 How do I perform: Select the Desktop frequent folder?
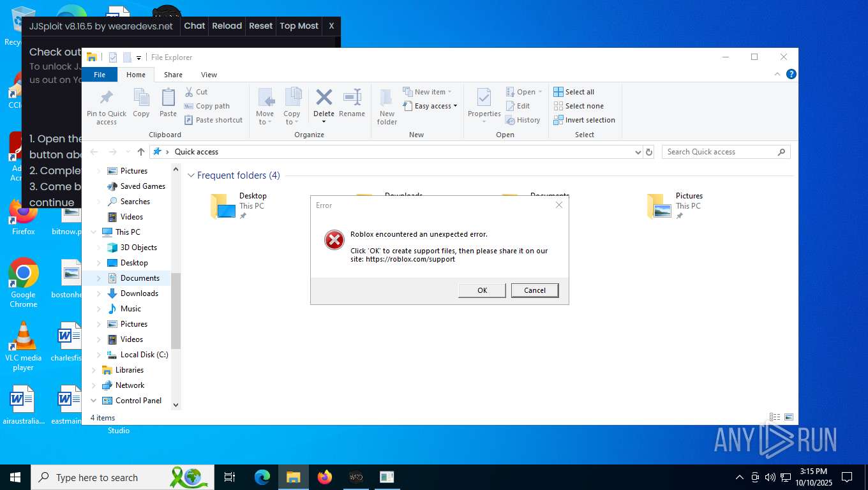click(239, 206)
